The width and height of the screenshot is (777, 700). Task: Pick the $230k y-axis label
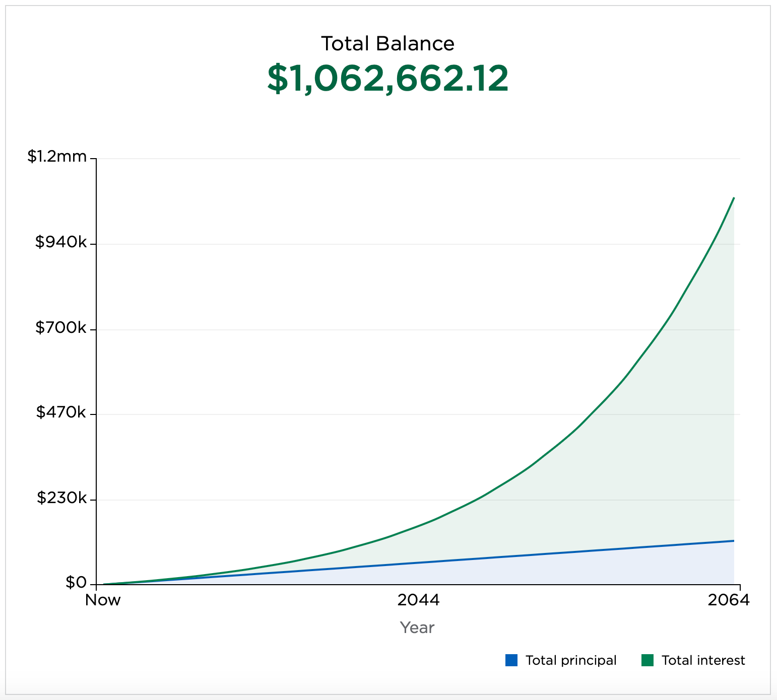tap(61, 498)
